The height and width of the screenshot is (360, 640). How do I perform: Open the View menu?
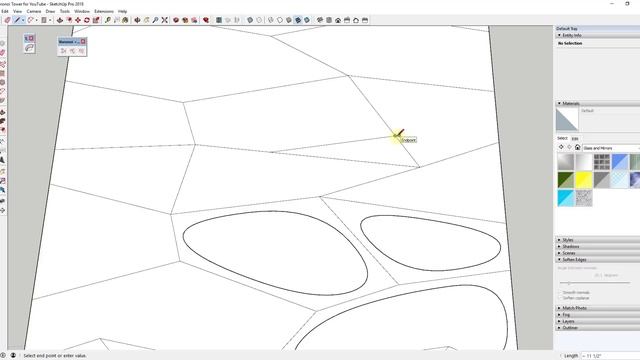click(18, 11)
